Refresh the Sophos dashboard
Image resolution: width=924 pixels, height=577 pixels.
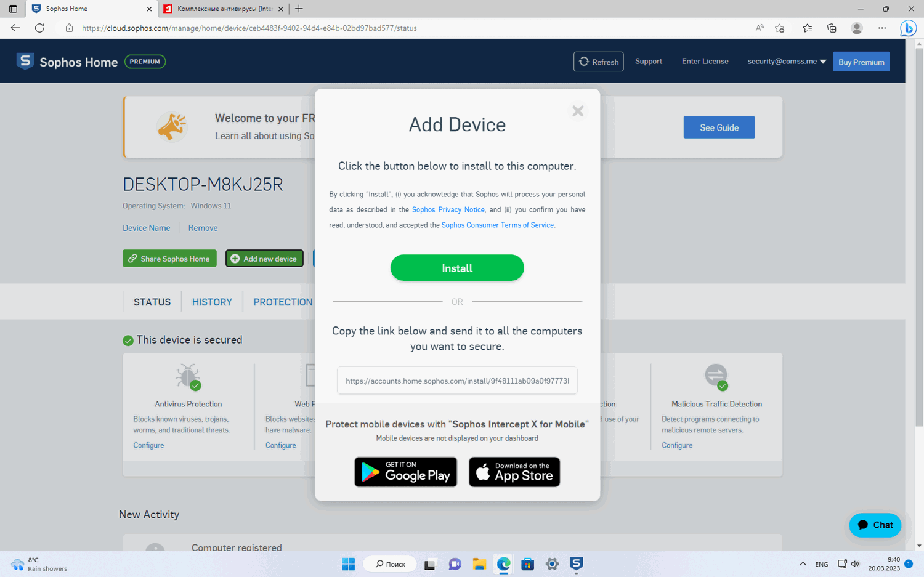pyautogui.click(x=599, y=62)
